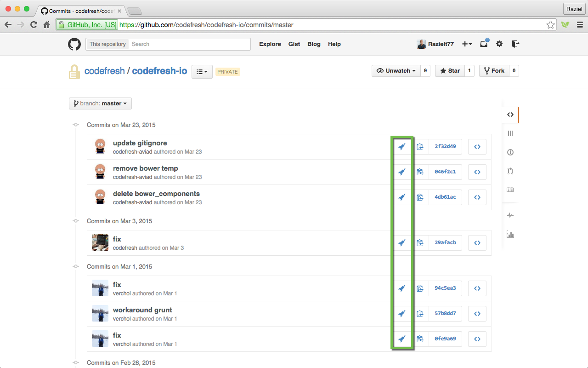Open notifications inbox icon
Screen dimensions: 588x368
tap(484, 44)
